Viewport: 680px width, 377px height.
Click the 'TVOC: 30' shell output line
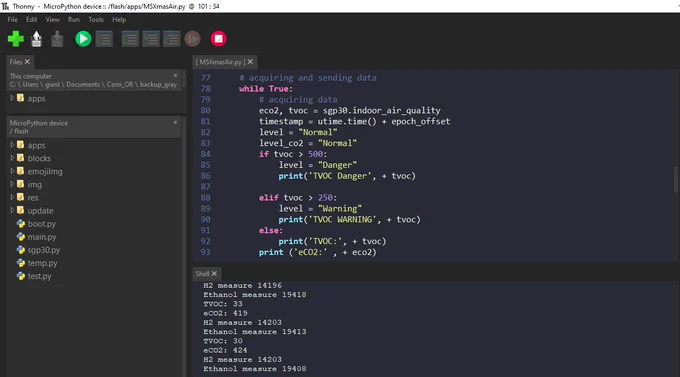(222, 341)
